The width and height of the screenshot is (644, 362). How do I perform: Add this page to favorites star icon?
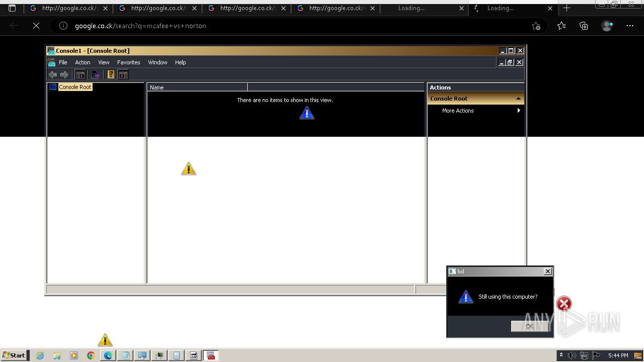tap(536, 26)
